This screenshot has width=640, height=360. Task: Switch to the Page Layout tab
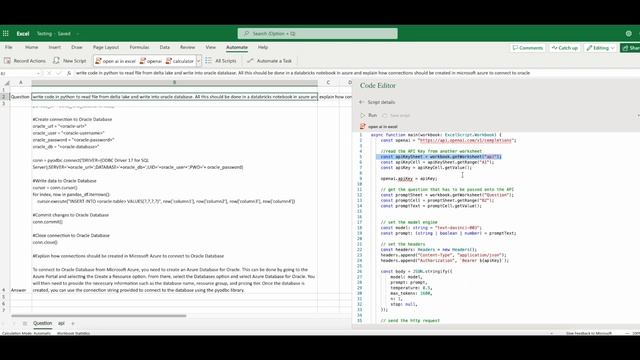pyautogui.click(x=106, y=47)
